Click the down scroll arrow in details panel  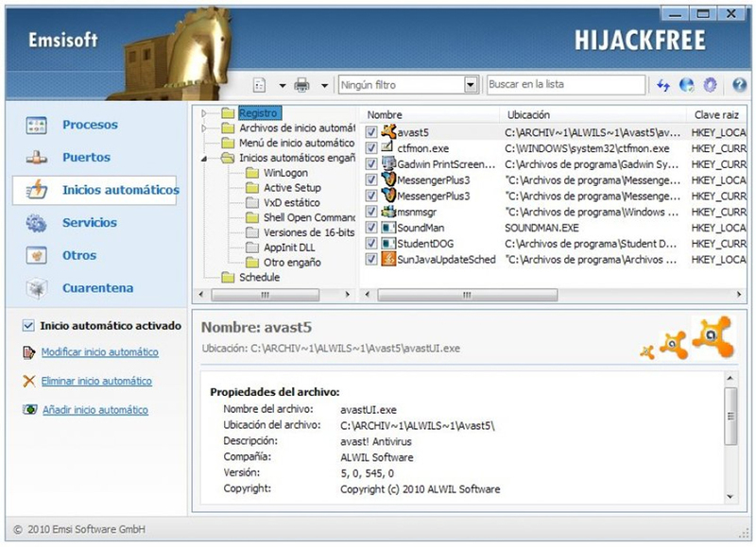730,496
